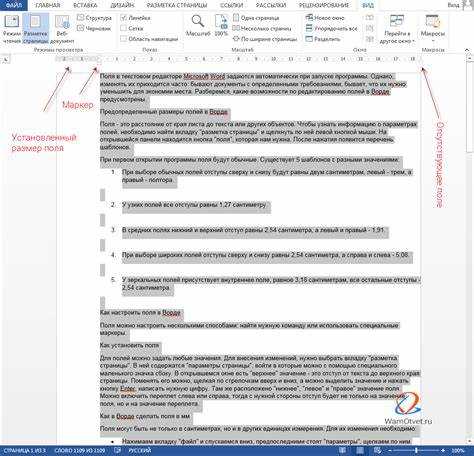
Task: Switch to Read Mode (Режим чтения) view
Action: coord(12,29)
